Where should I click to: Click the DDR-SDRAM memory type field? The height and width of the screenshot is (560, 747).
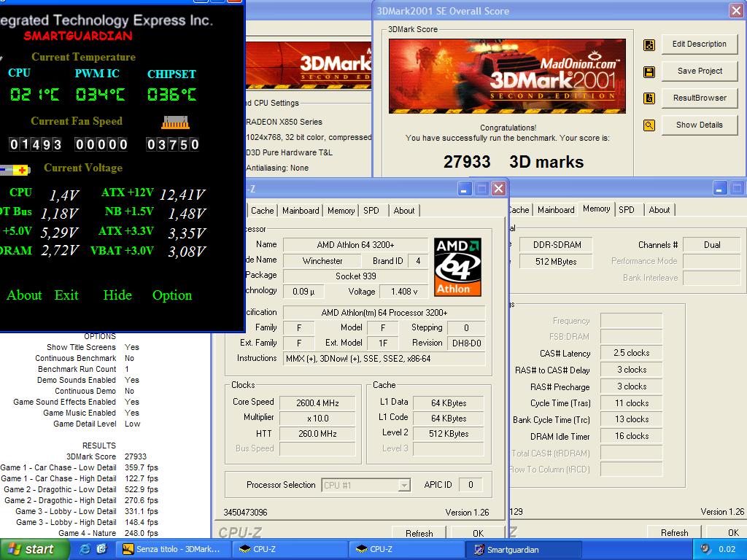556,245
